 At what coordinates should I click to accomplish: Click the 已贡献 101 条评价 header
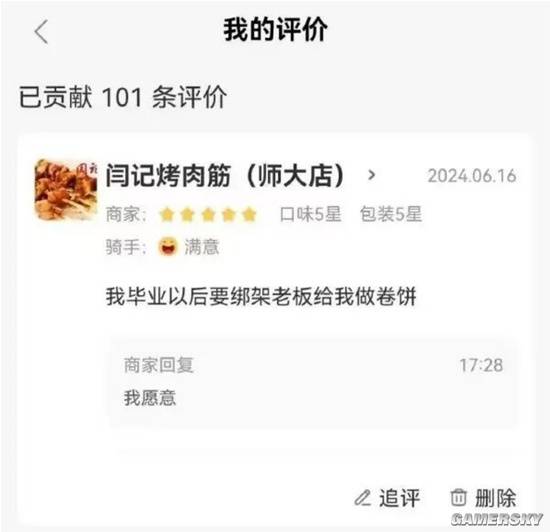point(123,97)
